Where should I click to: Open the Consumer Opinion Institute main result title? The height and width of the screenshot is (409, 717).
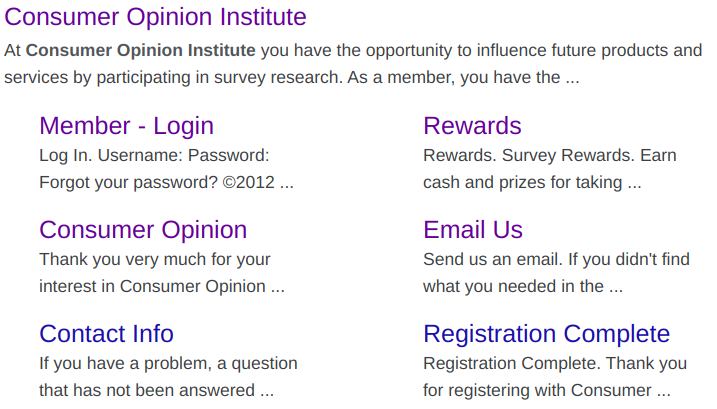[155, 17]
